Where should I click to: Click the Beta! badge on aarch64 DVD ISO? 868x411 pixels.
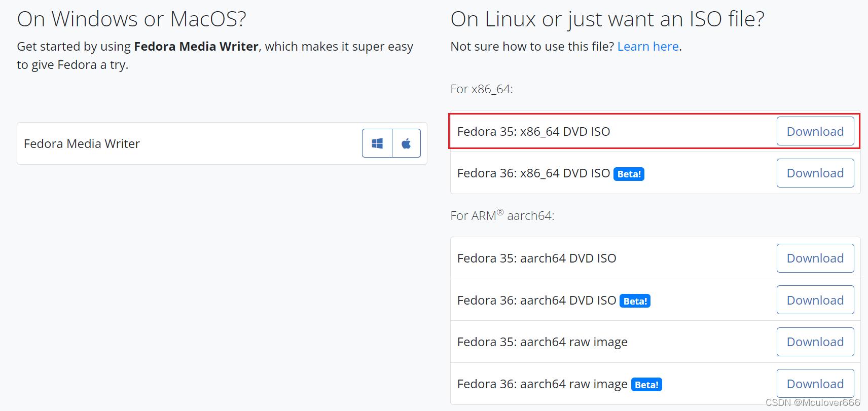(635, 301)
